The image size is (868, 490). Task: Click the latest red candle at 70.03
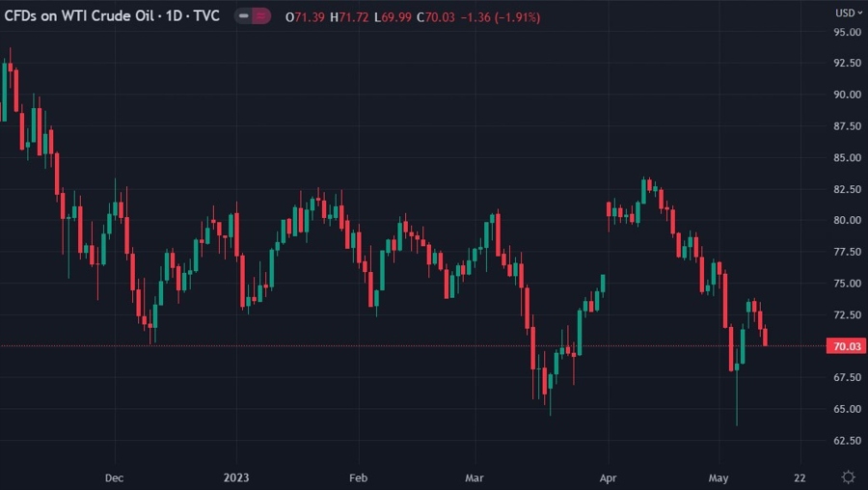(765, 337)
